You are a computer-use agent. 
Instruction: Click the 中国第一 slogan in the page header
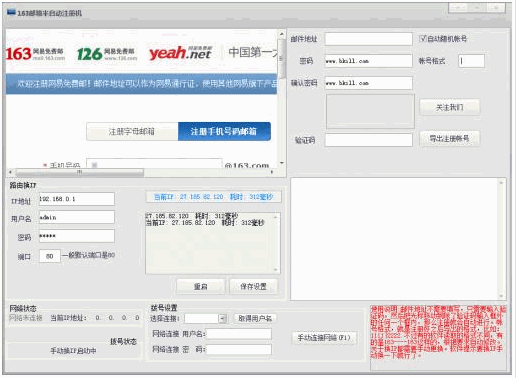point(253,52)
